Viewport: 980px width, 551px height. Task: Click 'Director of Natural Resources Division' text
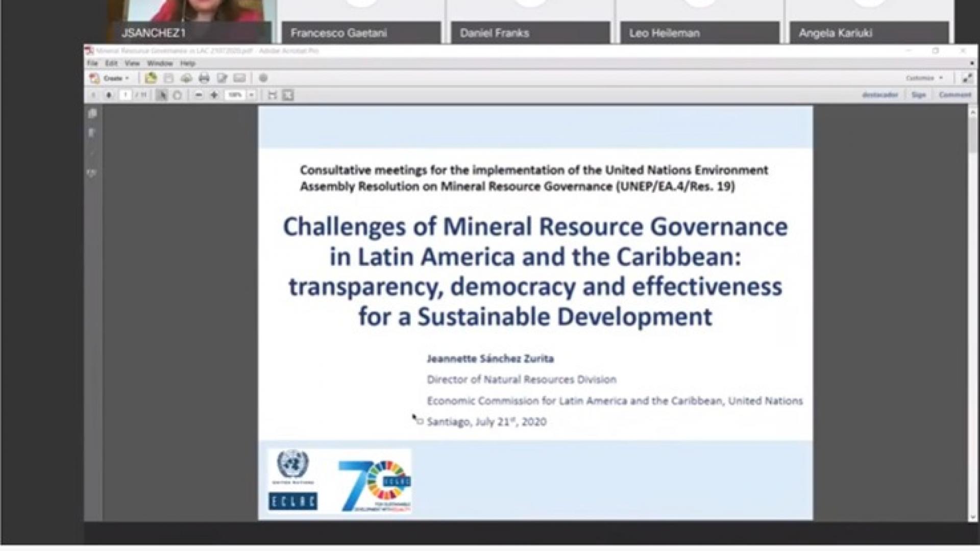[522, 380]
